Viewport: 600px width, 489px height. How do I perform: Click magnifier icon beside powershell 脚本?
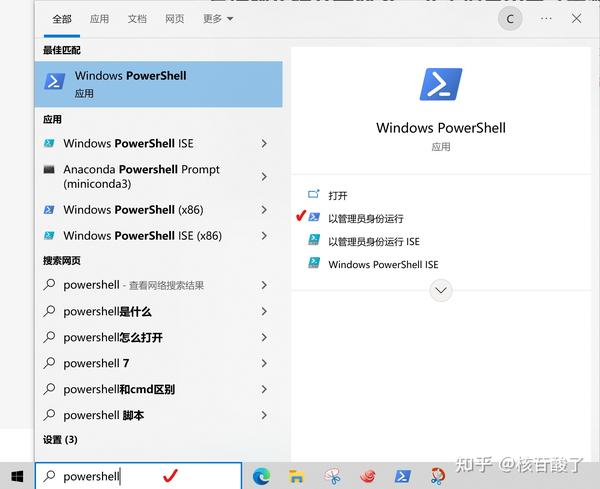[x=49, y=415]
